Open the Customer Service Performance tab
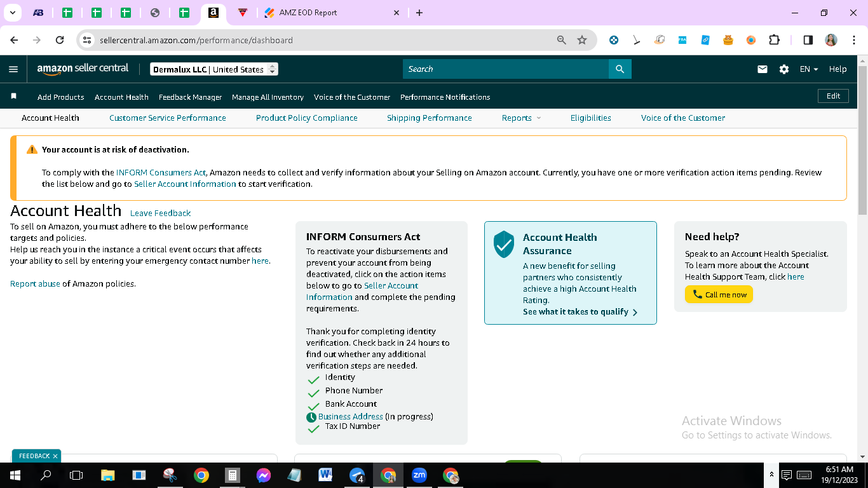 pyautogui.click(x=168, y=118)
